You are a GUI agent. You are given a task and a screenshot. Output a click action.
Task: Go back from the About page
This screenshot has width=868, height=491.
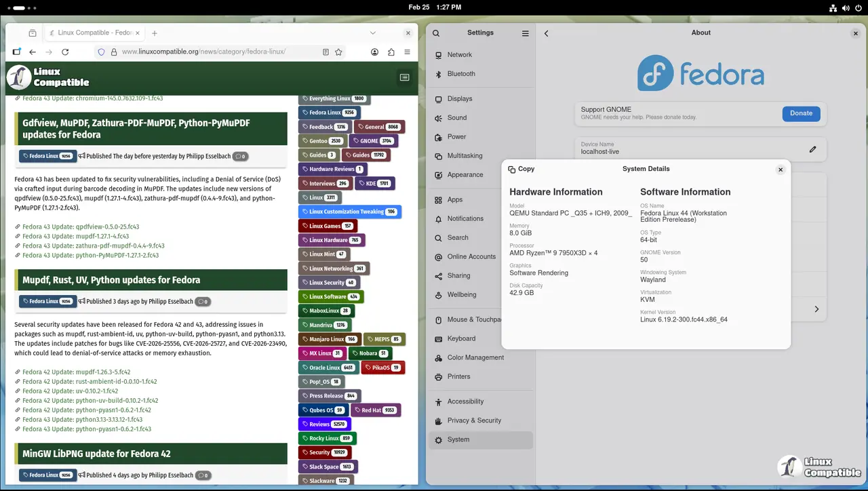(x=547, y=33)
